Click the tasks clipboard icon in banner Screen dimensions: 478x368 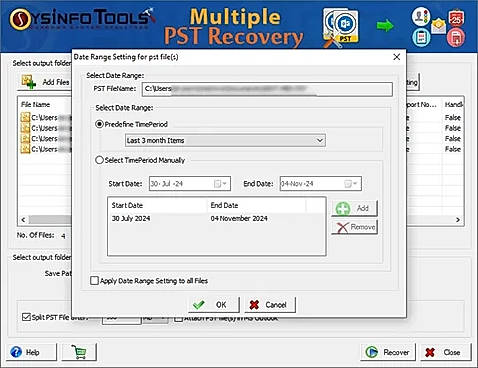pos(421,37)
